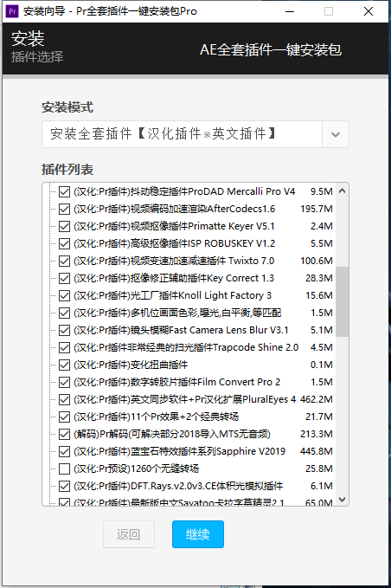The image size is (391, 588).
Task: Toggle Primatte Keyer V5.1 checkbox
Action: (x=64, y=227)
